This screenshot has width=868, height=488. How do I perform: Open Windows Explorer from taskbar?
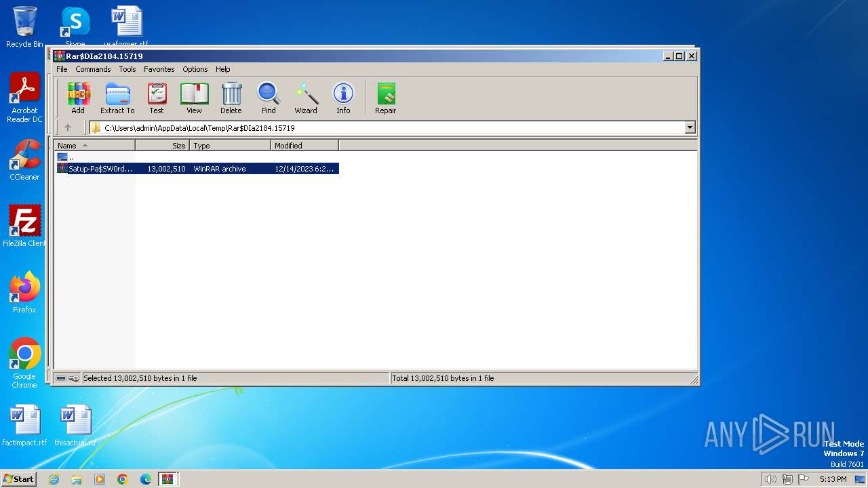(x=77, y=479)
